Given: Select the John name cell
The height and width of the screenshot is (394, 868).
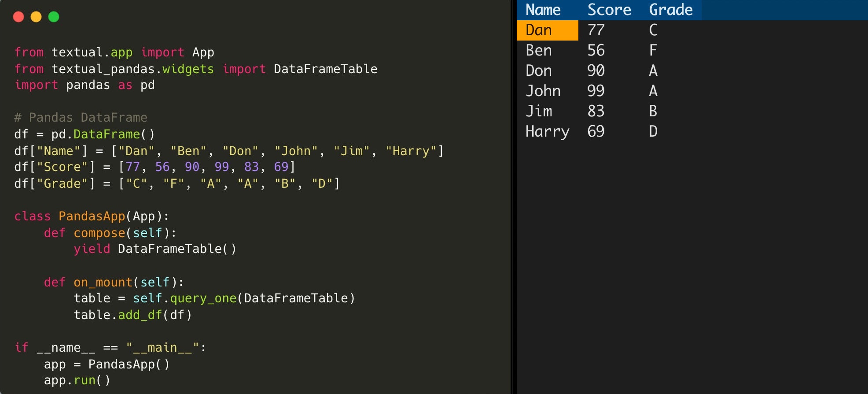Looking at the screenshot, I should pyautogui.click(x=543, y=91).
